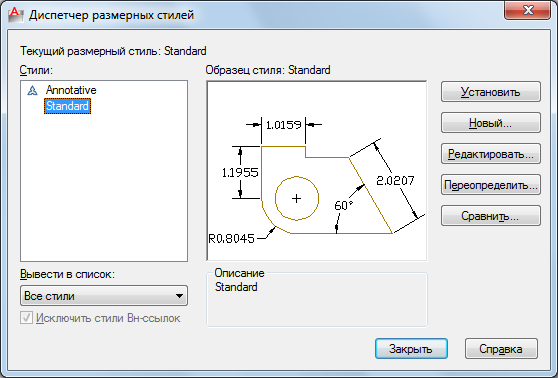Click the Описание Standard text
This screenshot has height=378, width=558.
click(x=236, y=287)
